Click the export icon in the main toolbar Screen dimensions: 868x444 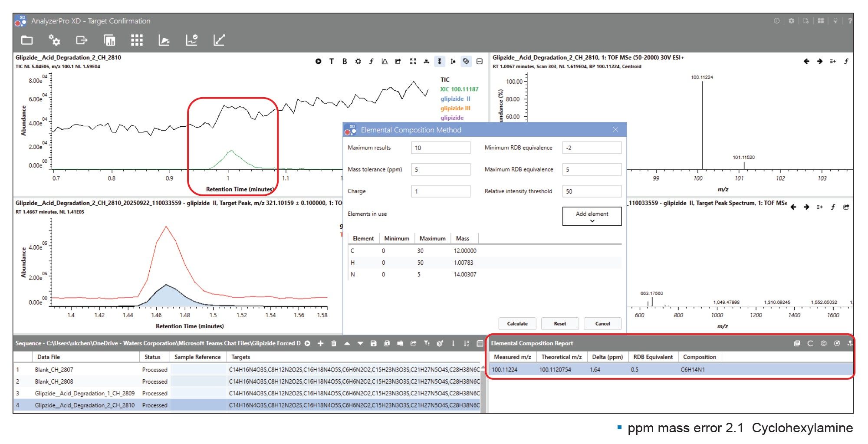(x=82, y=40)
